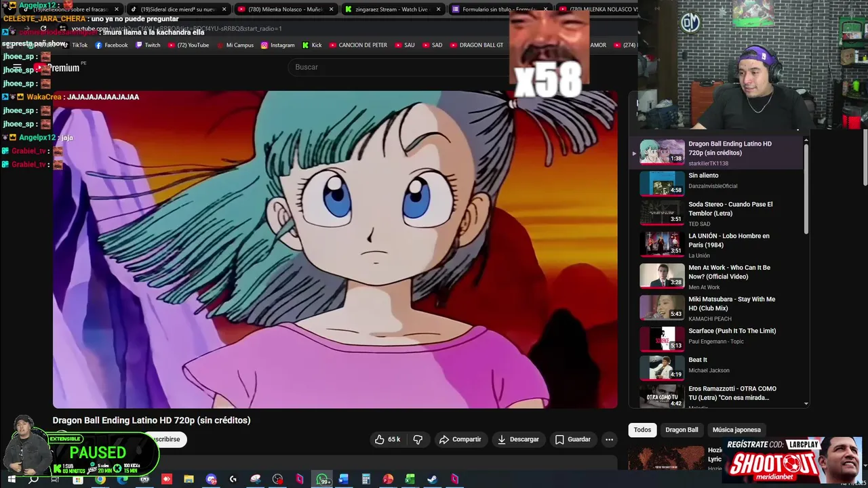The width and height of the screenshot is (868, 488).
Task: Open the Instagram bookmark
Action: [277, 45]
